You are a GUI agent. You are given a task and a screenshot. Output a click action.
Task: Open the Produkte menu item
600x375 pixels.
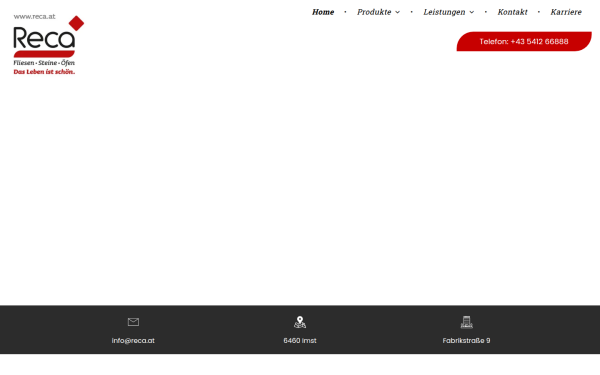click(374, 12)
